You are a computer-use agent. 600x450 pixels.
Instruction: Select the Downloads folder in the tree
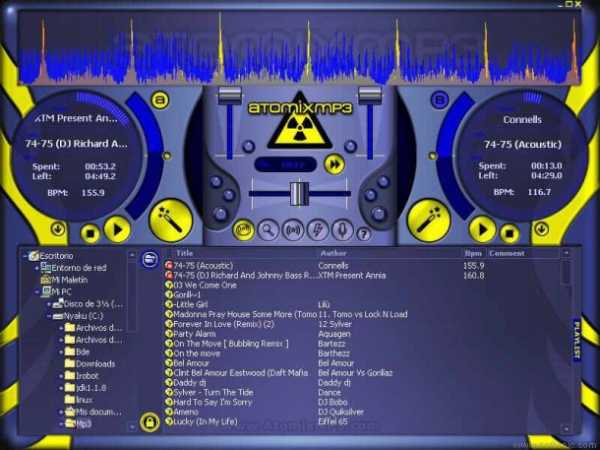96,364
